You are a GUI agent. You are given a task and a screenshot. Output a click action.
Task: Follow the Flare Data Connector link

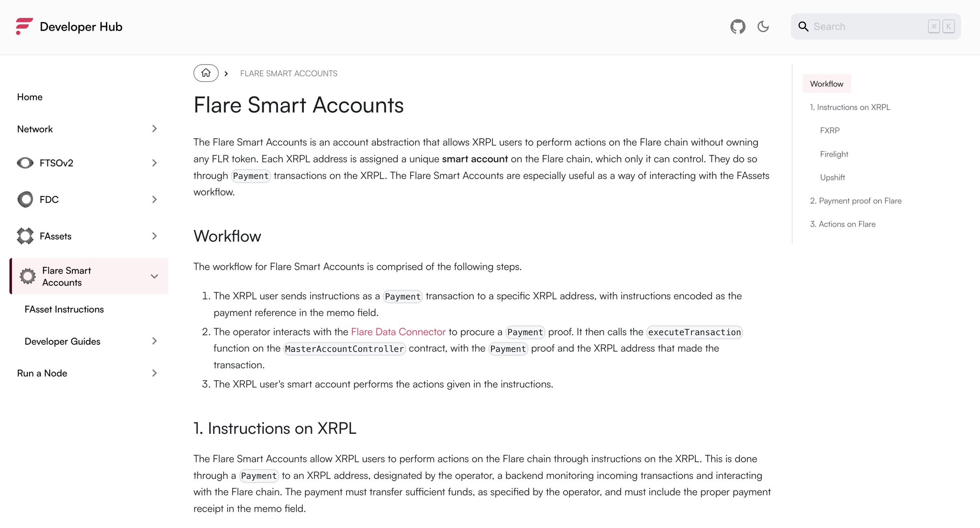pos(398,332)
